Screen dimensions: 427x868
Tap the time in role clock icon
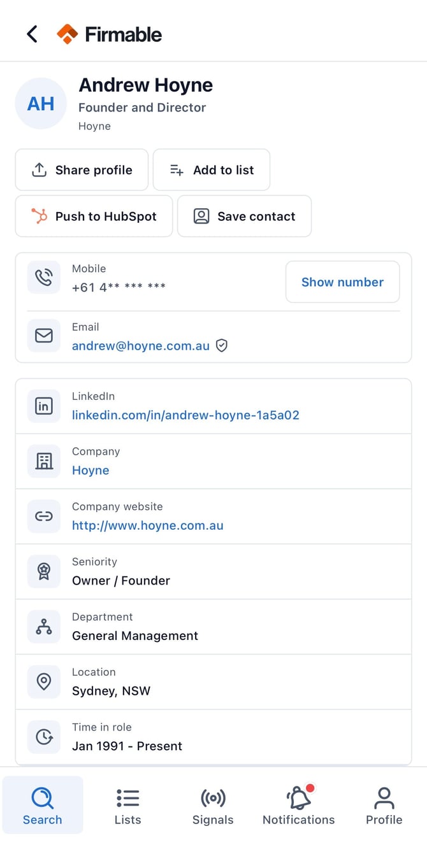coord(44,737)
